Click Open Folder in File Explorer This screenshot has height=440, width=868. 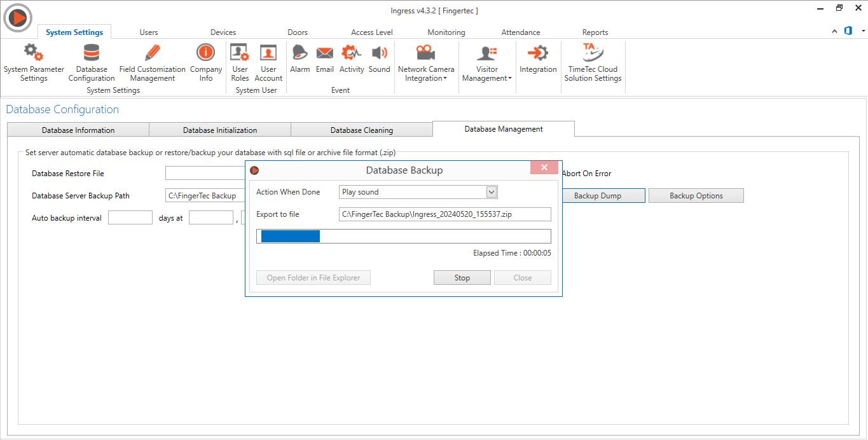(313, 278)
